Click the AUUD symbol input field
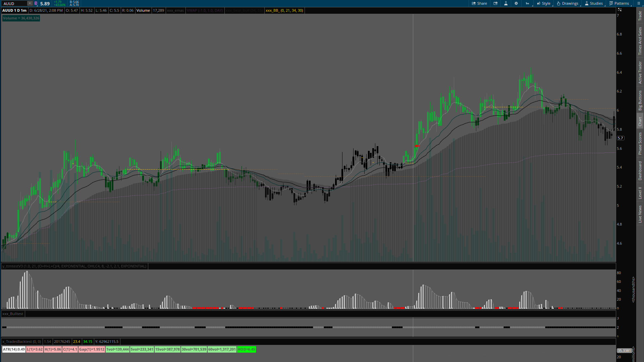The image size is (644, 362). point(14,3)
